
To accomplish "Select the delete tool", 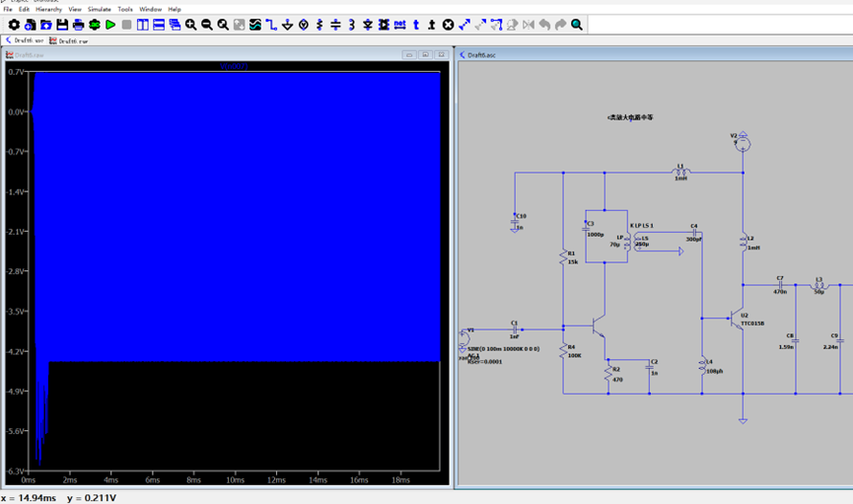I will point(449,25).
